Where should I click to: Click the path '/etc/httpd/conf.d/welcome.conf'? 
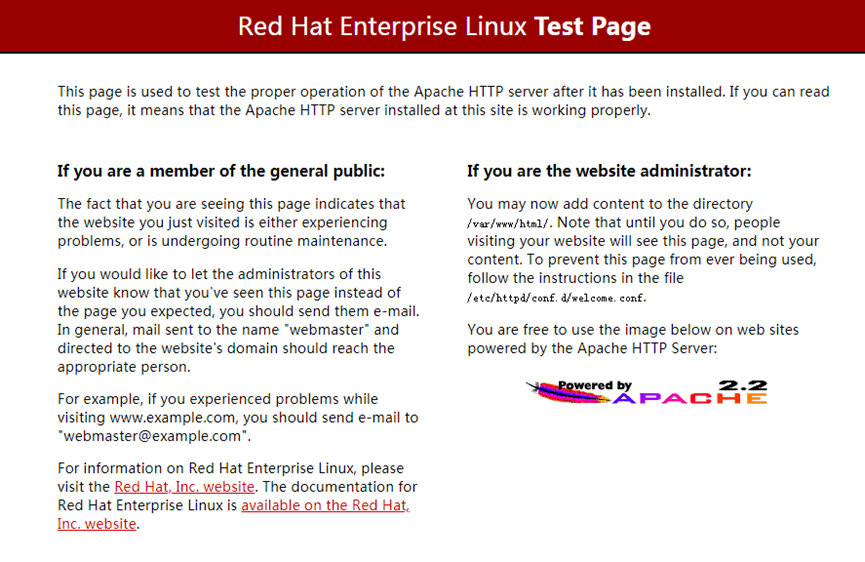tap(556, 298)
